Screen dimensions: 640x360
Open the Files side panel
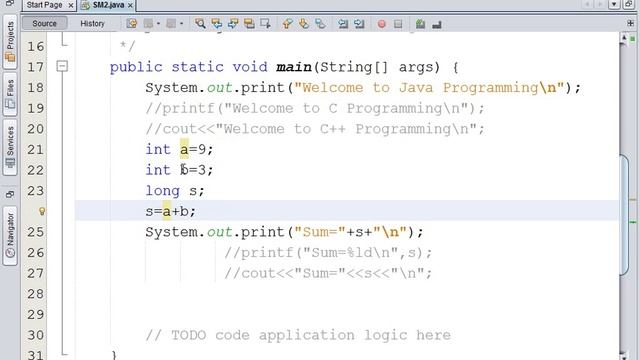[10, 94]
